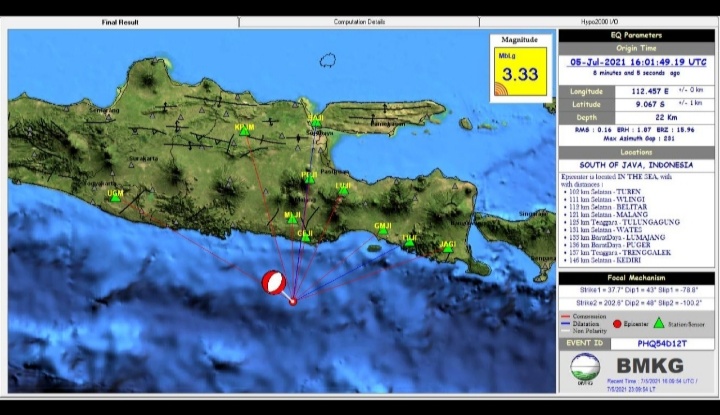The image size is (720, 415).
Task: Click the red Epicenter legend circle
Action: 617,324
